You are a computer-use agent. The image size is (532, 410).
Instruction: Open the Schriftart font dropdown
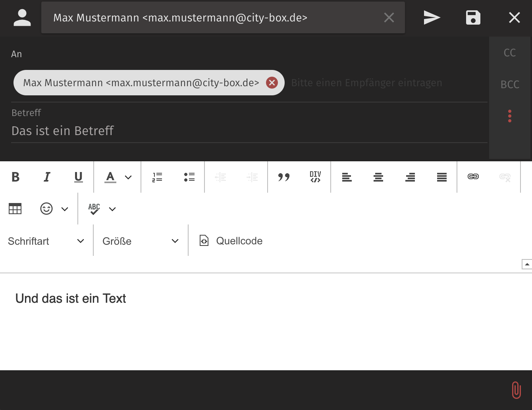tap(46, 241)
